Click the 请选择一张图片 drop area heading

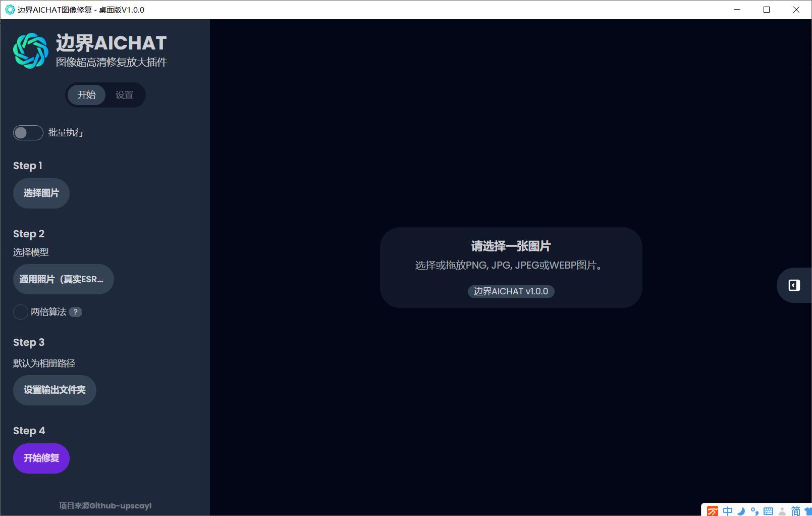coord(511,246)
